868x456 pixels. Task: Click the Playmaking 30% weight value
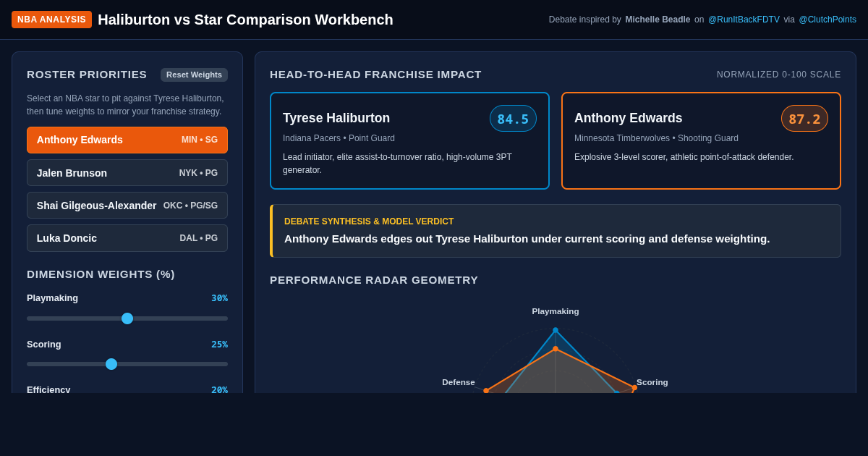pos(219,298)
